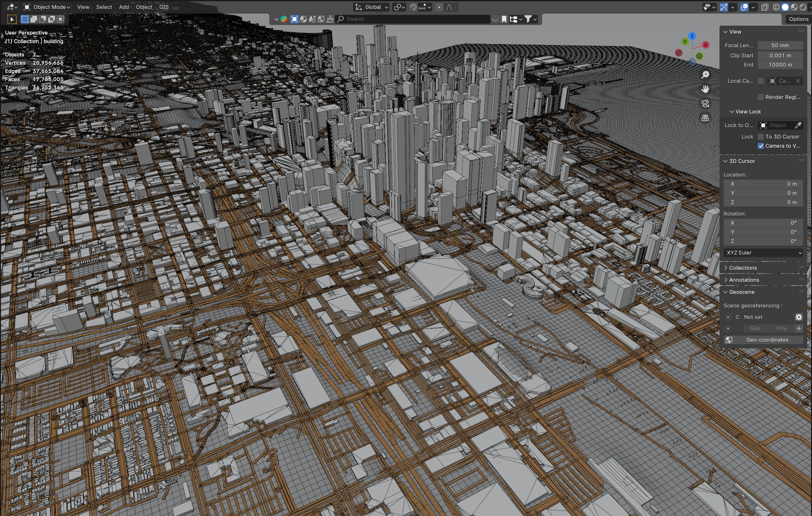812x516 pixels.
Task: Enable Lock To 3D Cursor checkbox
Action: (761, 137)
